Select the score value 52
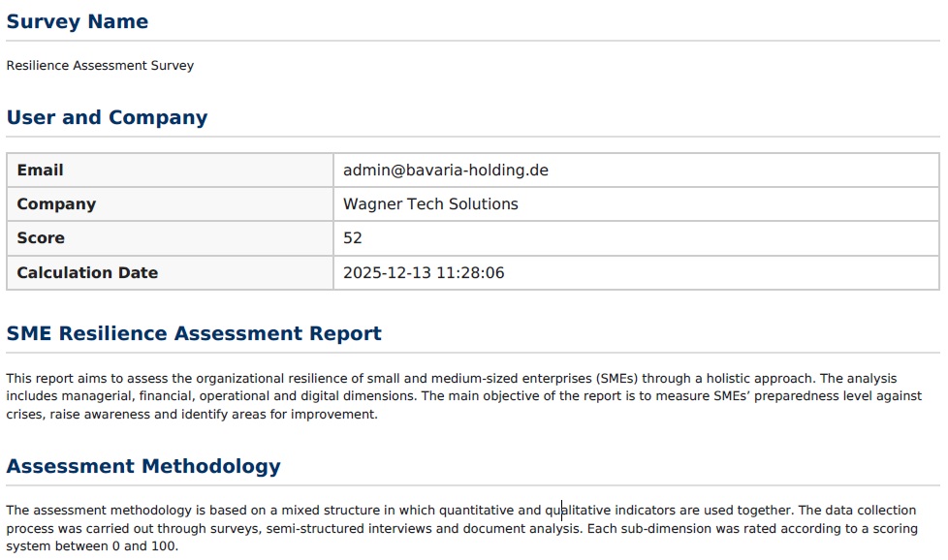Viewport: 948px width, 560px height. (x=353, y=238)
